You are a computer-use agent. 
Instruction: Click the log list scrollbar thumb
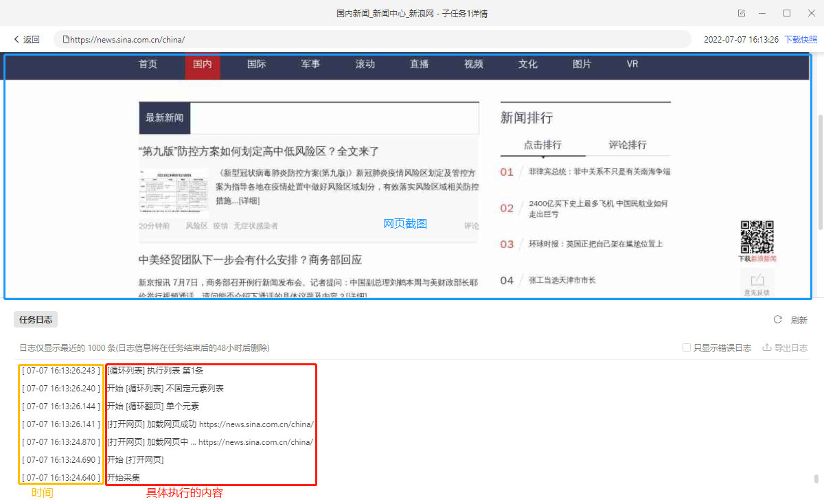coord(816,479)
